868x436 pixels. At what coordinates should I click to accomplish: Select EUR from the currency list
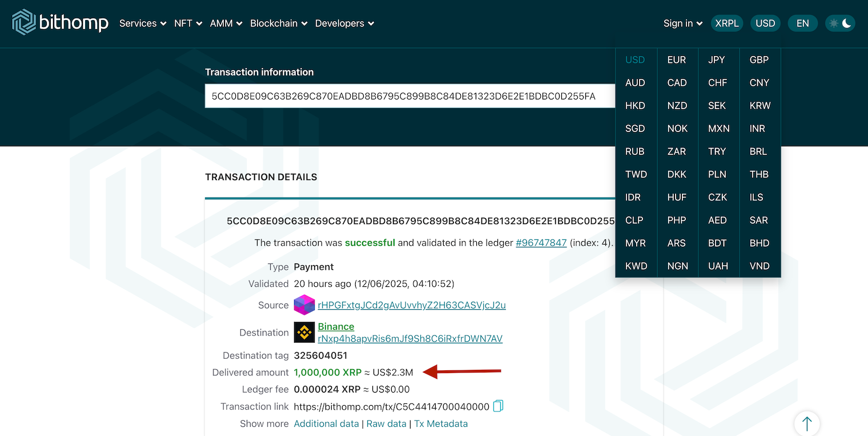tap(677, 60)
